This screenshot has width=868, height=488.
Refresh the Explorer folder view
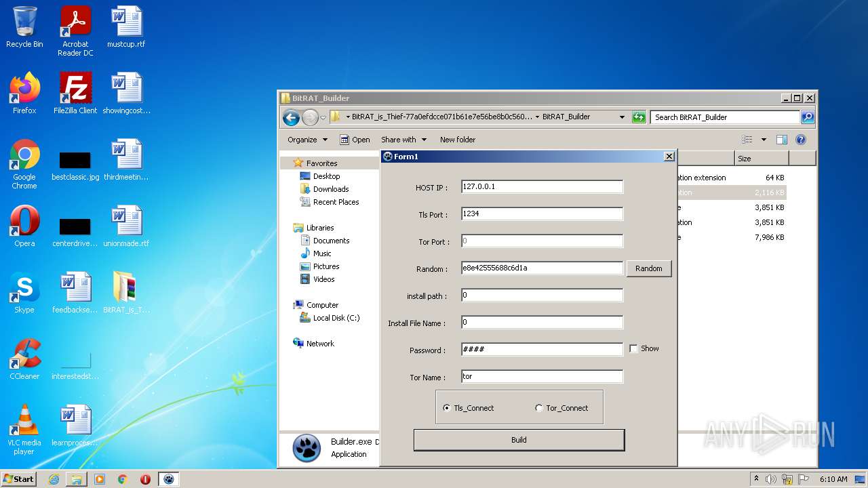(x=638, y=117)
